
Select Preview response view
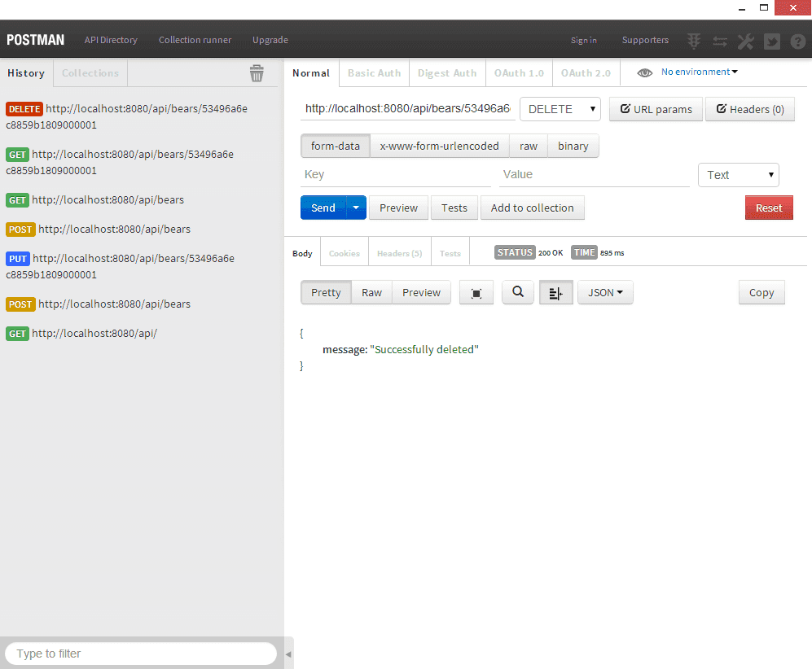(x=421, y=292)
